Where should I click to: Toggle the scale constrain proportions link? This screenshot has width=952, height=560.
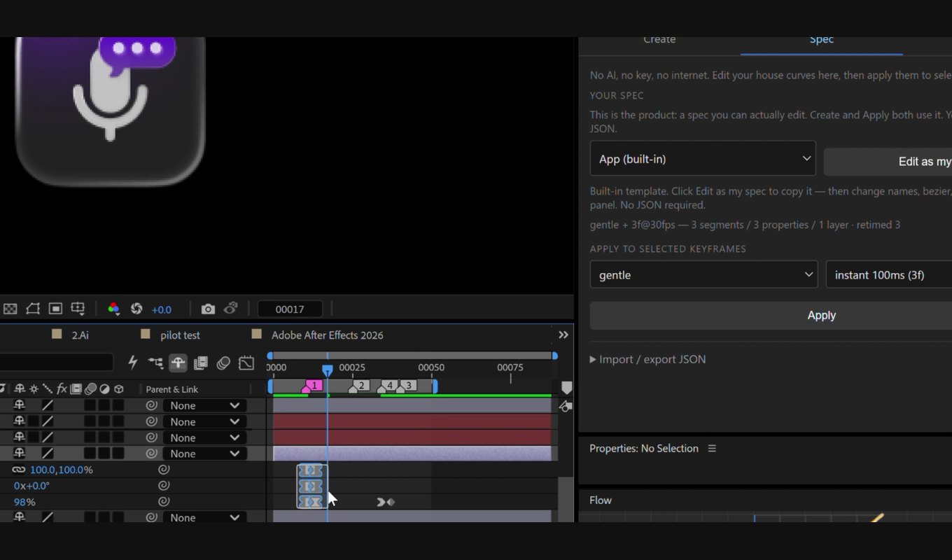click(18, 470)
